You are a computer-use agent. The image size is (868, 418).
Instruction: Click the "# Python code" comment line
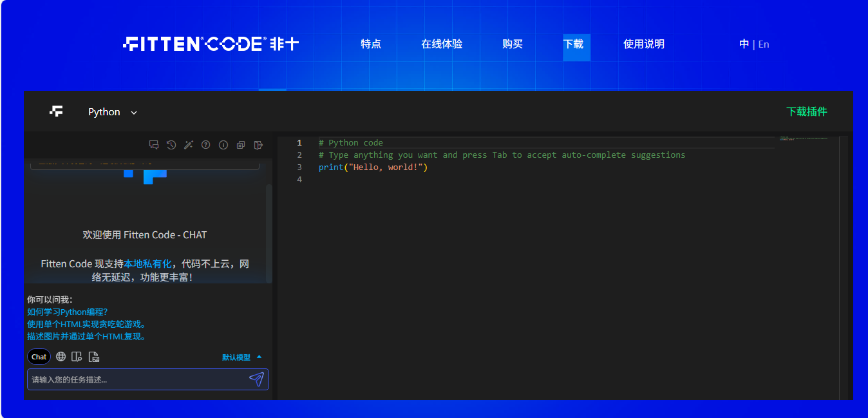pyautogui.click(x=351, y=143)
